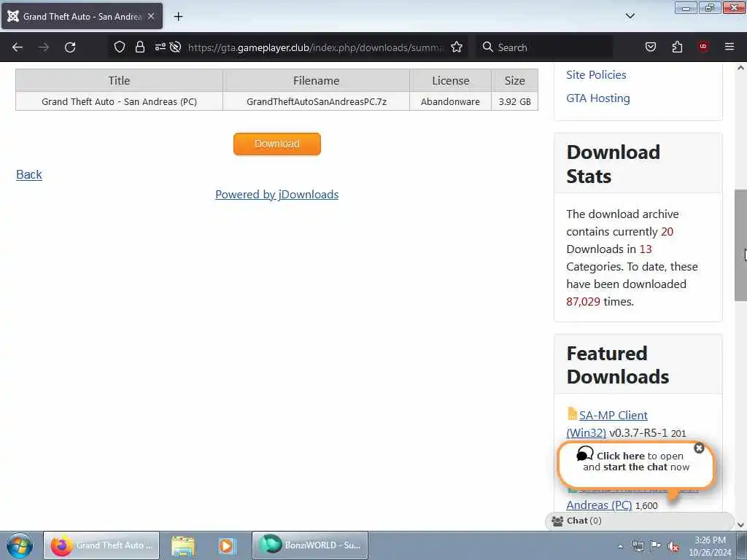Click the scrollbar up arrow
This screenshot has width=747, height=560.
740,68
